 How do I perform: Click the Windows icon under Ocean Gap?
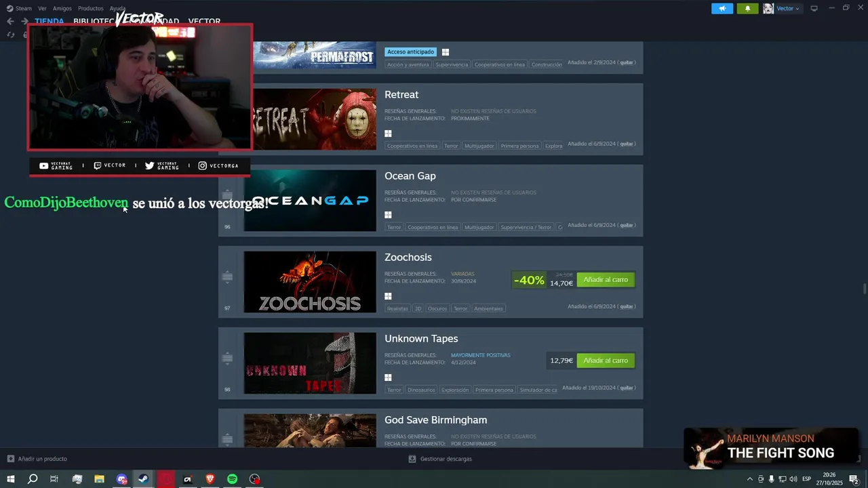[388, 215]
